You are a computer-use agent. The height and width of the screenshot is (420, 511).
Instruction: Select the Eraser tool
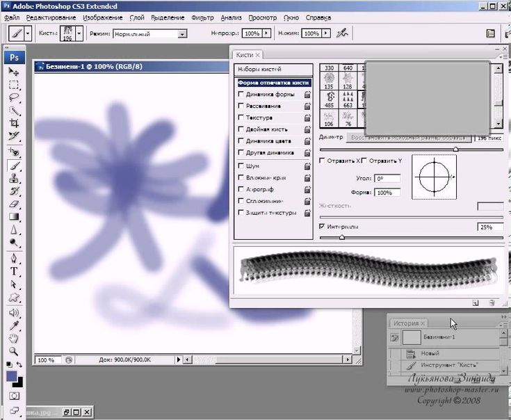point(14,204)
